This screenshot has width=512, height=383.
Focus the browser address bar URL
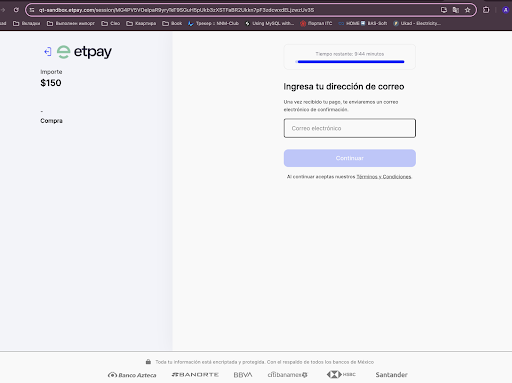pos(176,10)
